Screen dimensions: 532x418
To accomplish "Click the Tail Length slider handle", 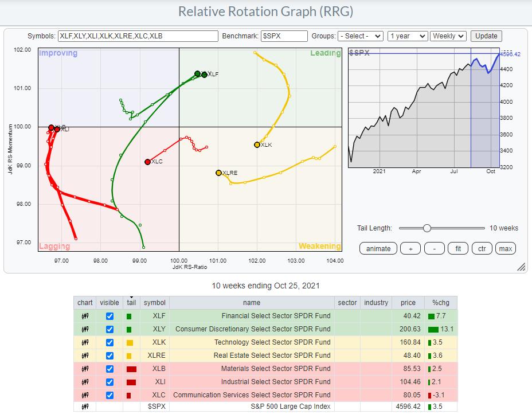I will [x=427, y=228].
